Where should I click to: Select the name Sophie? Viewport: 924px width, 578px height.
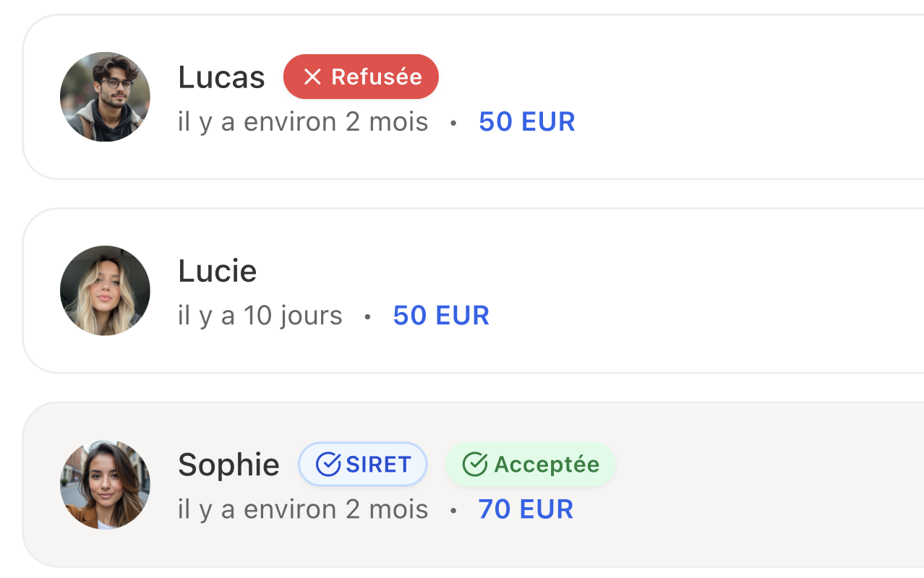[x=228, y=465]
